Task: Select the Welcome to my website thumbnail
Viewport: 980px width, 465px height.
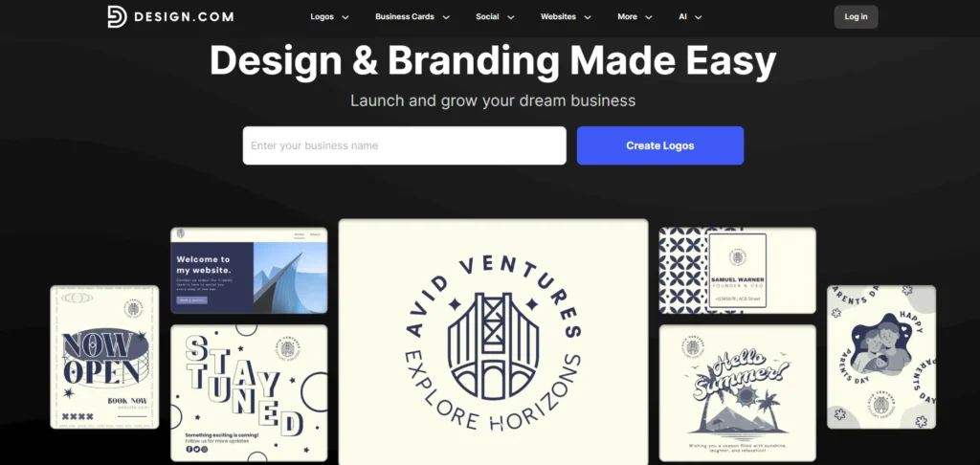Action: click(x=249, y=270)
